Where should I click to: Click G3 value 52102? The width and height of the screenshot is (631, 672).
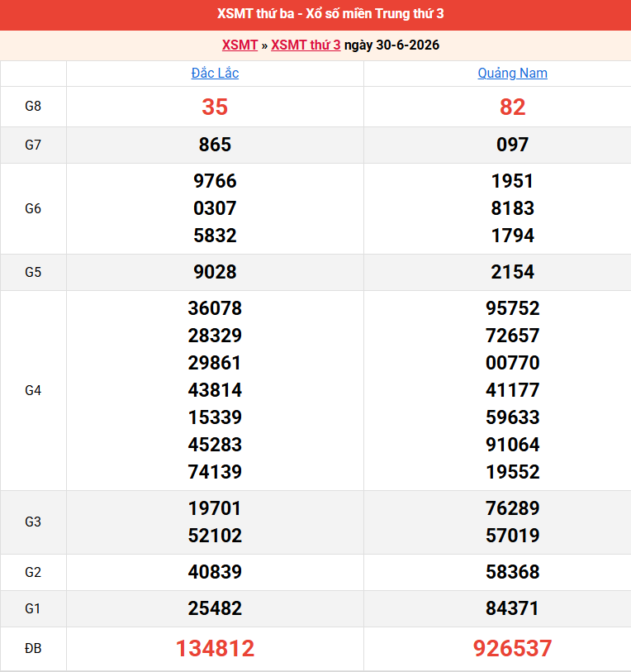click(215, 536)
